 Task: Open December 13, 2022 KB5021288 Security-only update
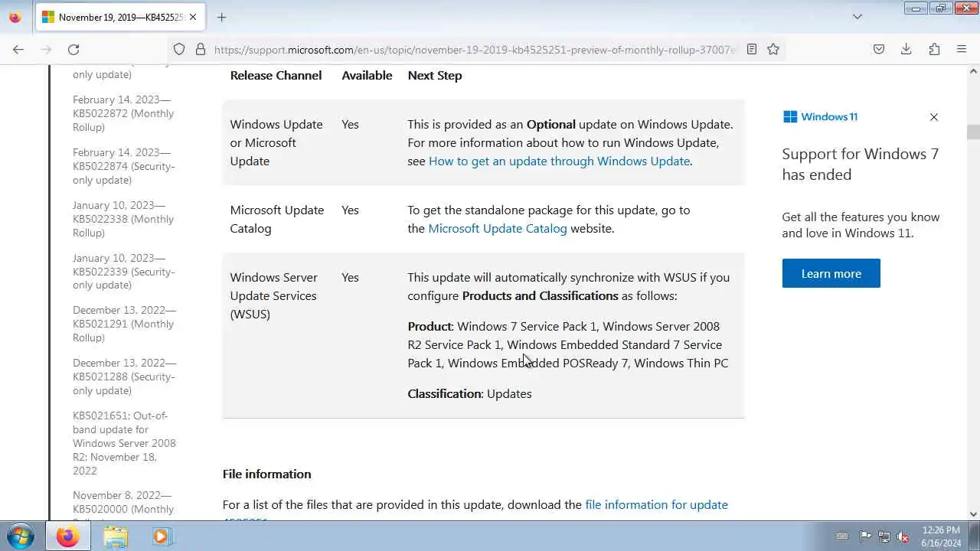point(124,377)
